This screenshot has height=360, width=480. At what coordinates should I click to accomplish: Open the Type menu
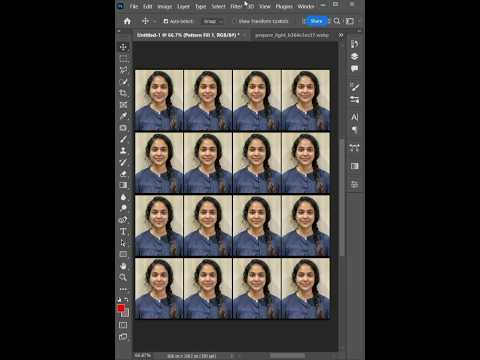pyautogui.click(x=201, y=6)
